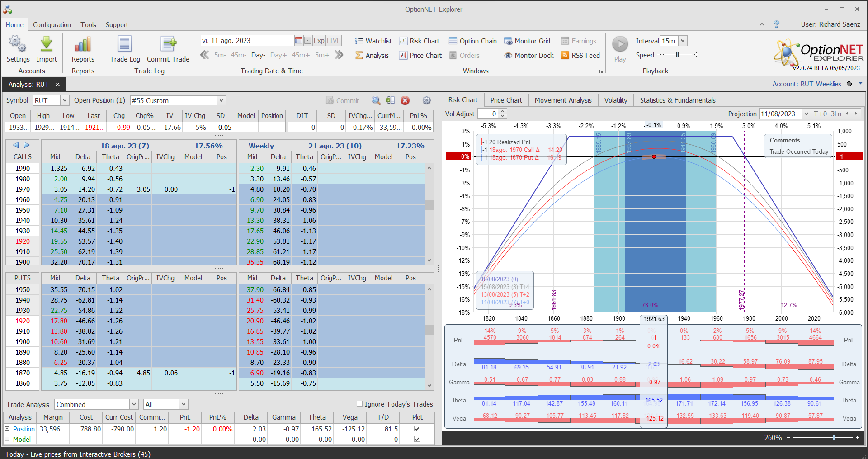The width and height of the screenshot is (868, 459).
Task: Click the T+0 projection button
Action: [x=820, y=114]
